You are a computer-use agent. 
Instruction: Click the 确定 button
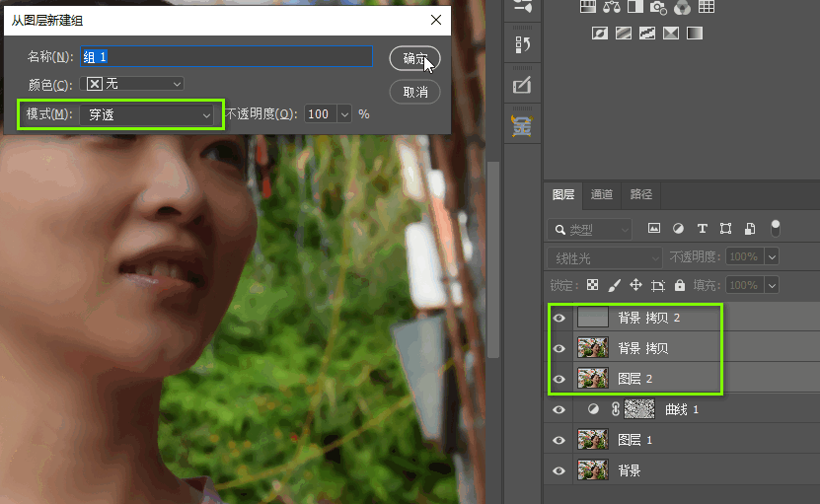(414, 58)
